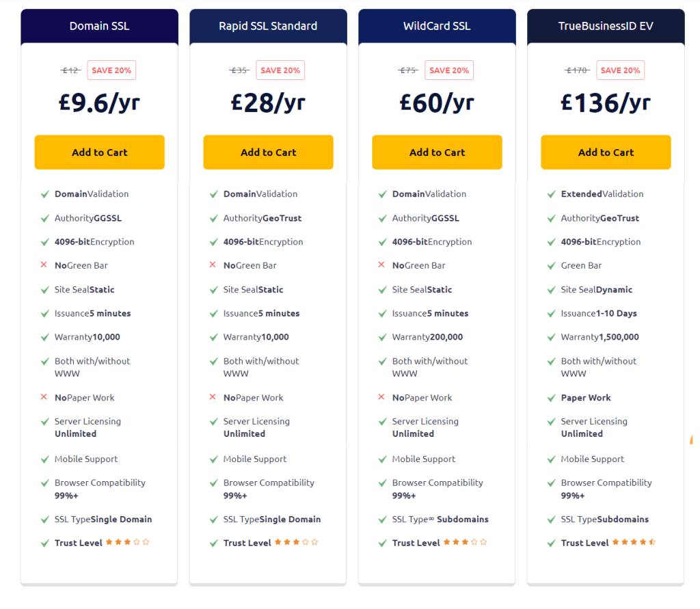The width and height of the screenshot is (700, 609).
Task: Click the Rapid SSL Authority GeoTrust feature
Action: point(262,218)
